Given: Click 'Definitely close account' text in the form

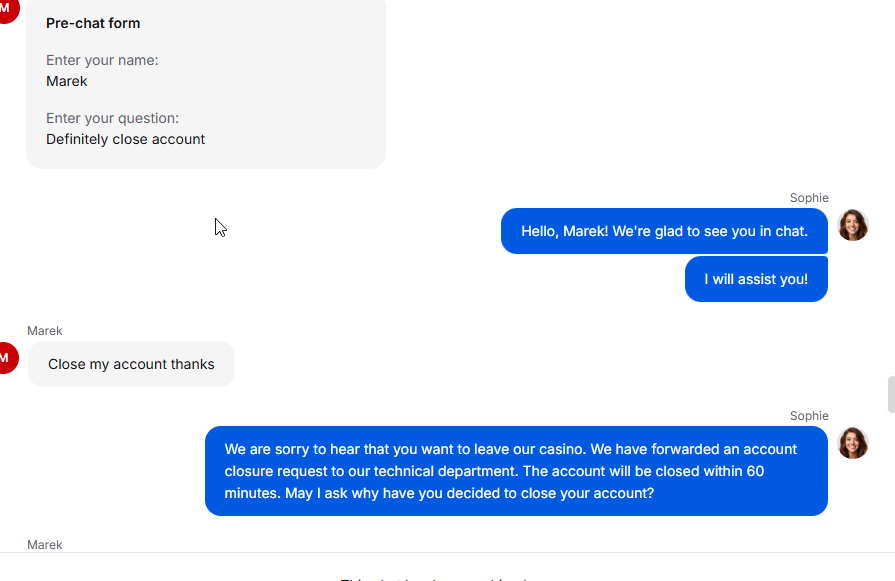Looking at the screenshot, I should coord(126,139).
